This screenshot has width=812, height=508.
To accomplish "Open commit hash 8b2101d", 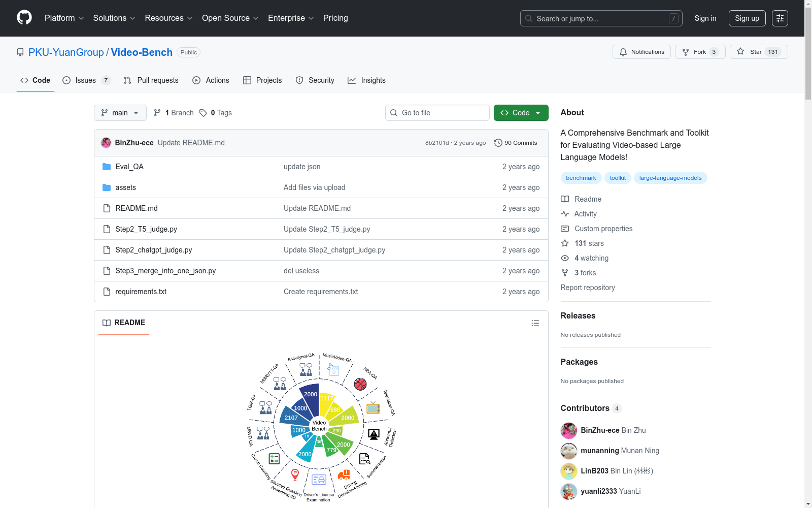I will coord(437,143).
